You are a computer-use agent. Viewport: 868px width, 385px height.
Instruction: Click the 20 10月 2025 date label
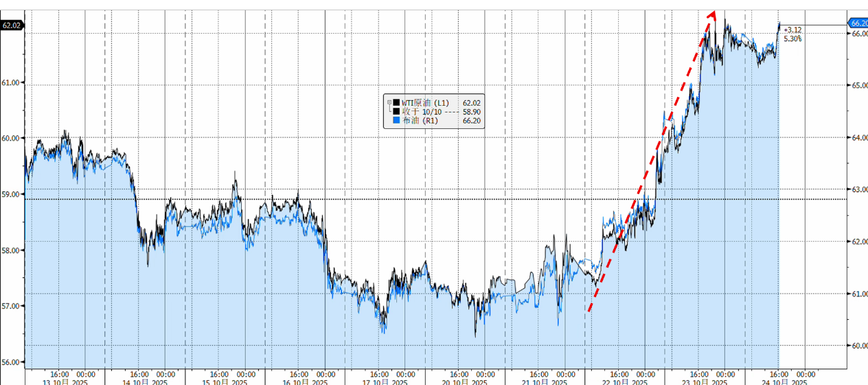pos(465,382)
